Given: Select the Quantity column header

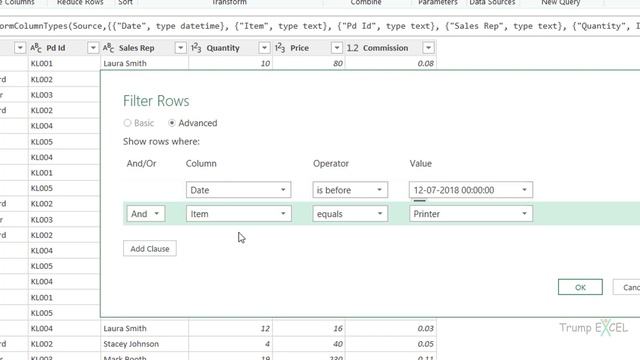Looking at the screenshot, I should (231, 48).
